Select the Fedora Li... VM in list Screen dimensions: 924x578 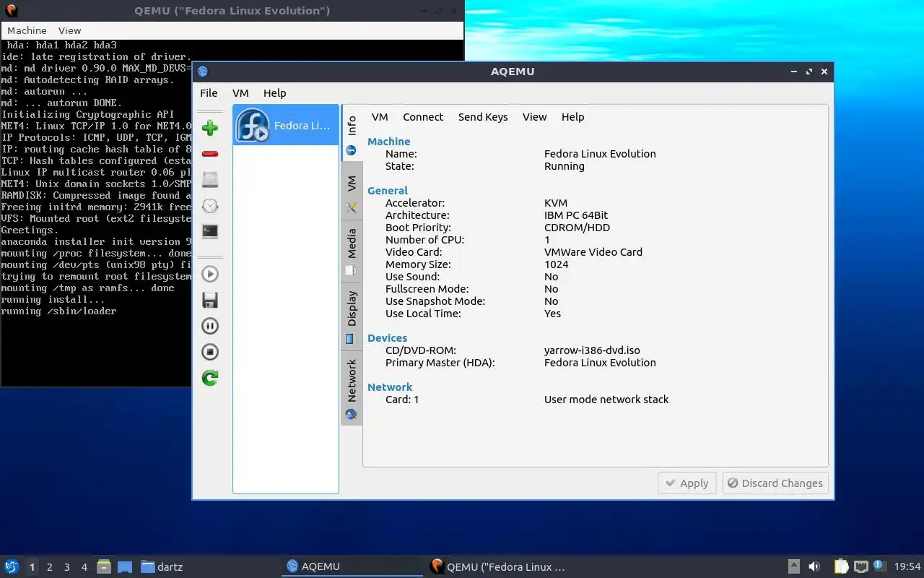[x=286, y=125]
